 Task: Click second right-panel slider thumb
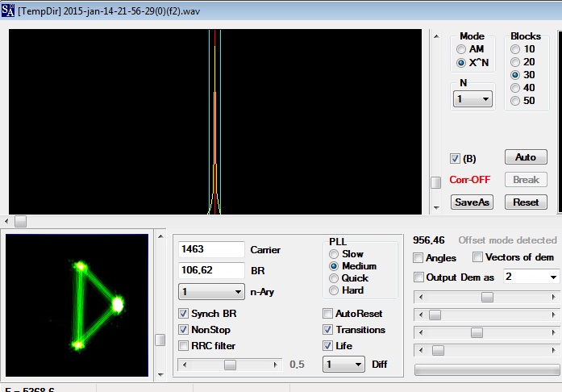(435, 315)
